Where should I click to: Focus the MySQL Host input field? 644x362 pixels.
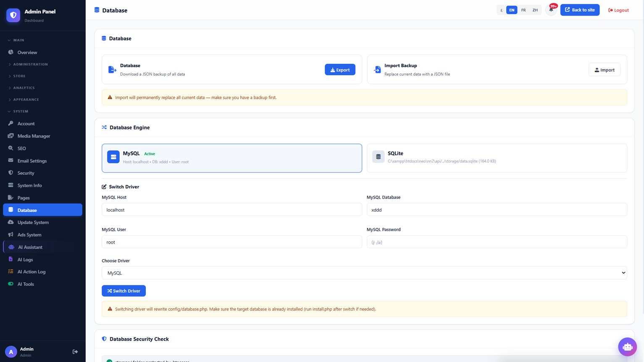tap(232, 210)
